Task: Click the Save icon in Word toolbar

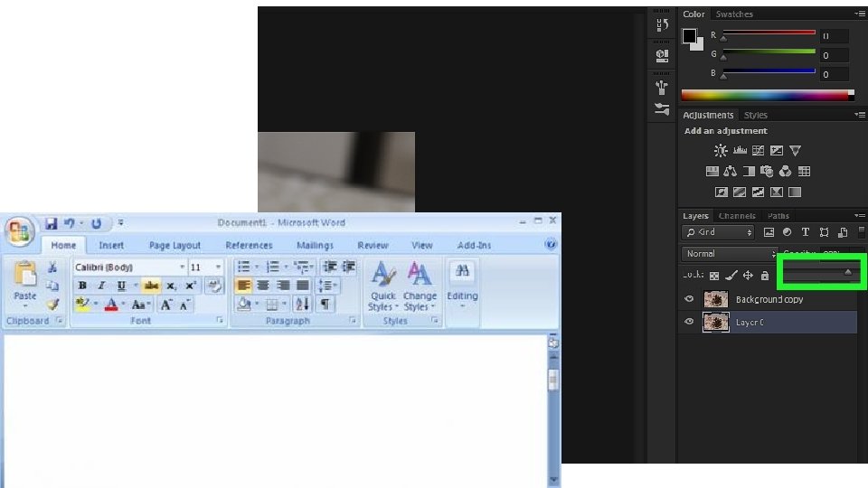Action: [51, 223]
